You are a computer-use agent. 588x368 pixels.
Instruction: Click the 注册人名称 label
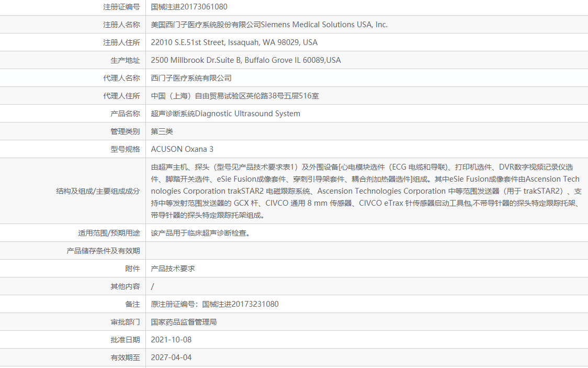[121, 25]
